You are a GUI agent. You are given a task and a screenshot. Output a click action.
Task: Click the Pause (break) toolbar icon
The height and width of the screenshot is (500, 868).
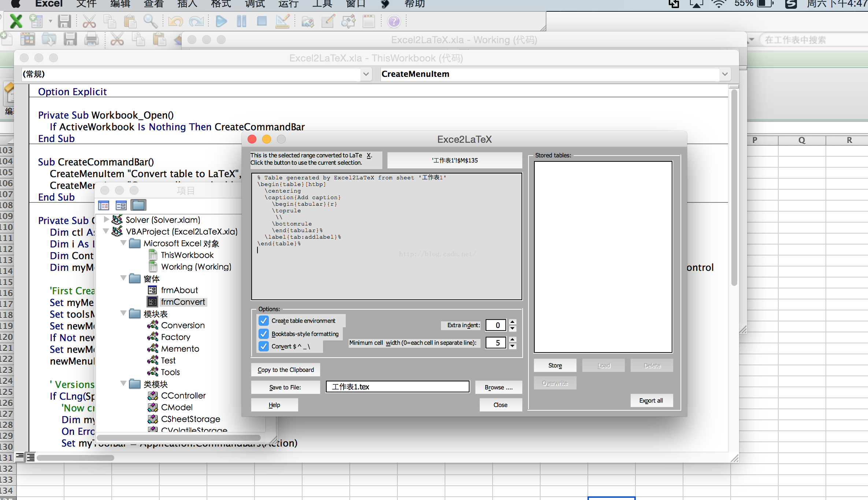(241, 21)
